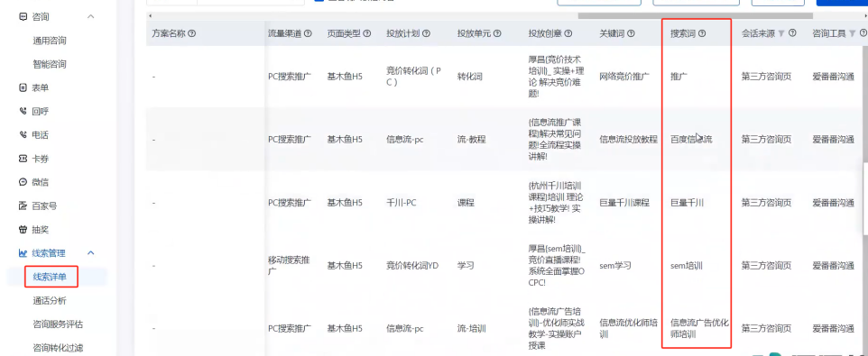
Task: Click the help icon beside 流量渠道
Action: coord(309,33)
